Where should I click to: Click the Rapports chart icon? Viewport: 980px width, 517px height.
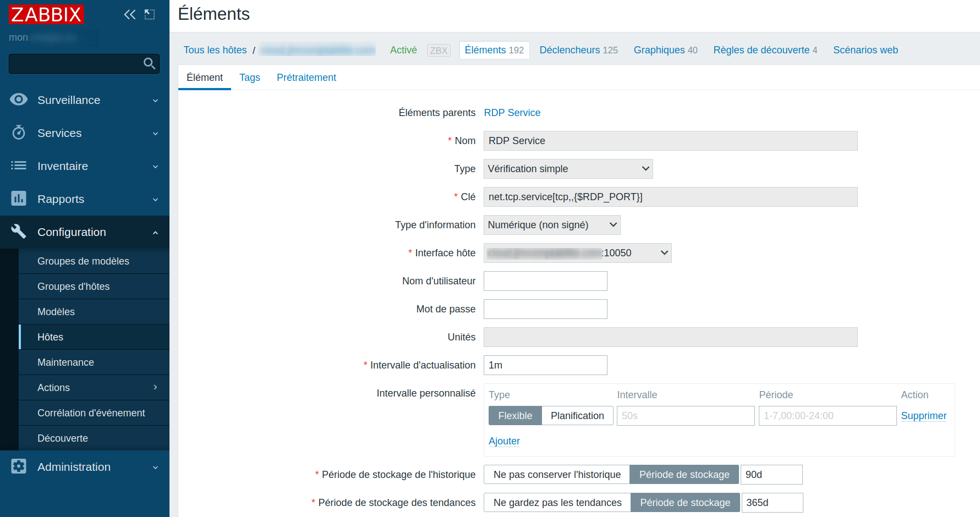(x=19, y=199)
